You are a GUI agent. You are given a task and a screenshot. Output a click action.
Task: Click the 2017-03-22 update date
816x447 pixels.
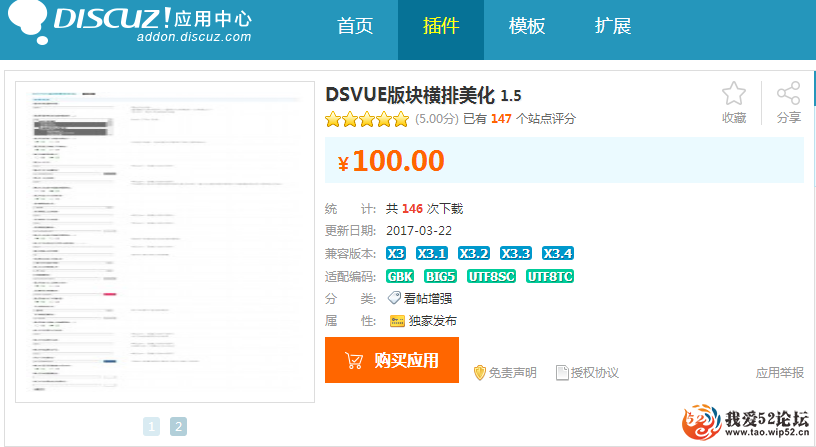[419, 231]
